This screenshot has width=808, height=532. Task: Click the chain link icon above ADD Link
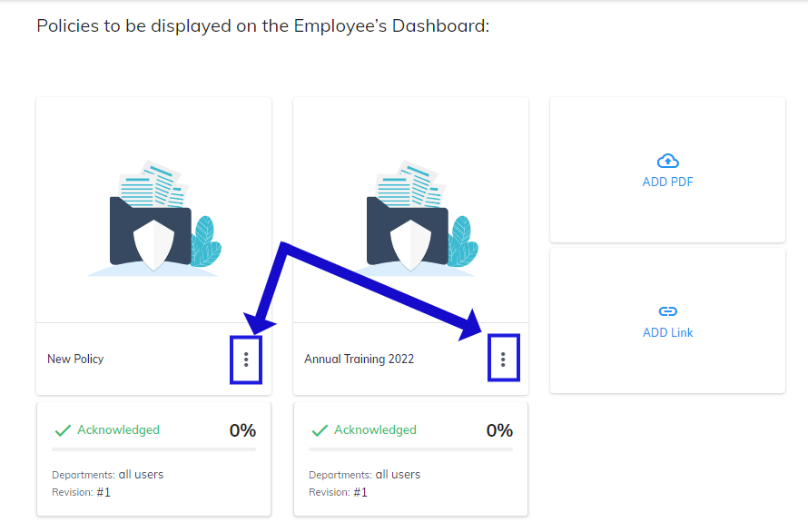coord(667,311)
